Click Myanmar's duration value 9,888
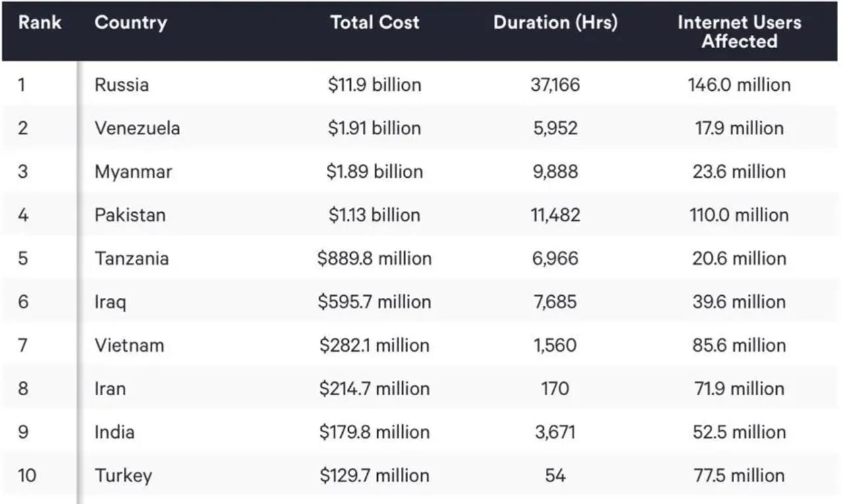Viewport: 844px width, 504px height. pyautogui.click(x=555, y=171)
